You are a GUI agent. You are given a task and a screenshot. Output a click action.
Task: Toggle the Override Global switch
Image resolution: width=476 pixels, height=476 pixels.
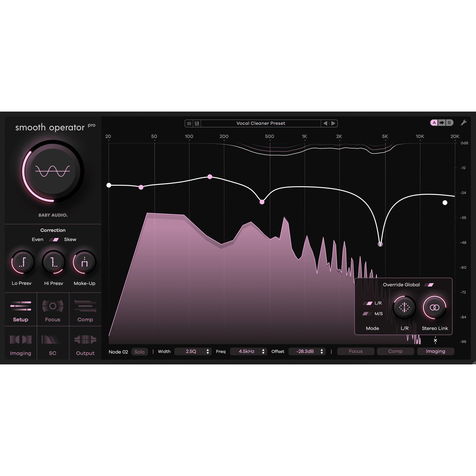429,285
